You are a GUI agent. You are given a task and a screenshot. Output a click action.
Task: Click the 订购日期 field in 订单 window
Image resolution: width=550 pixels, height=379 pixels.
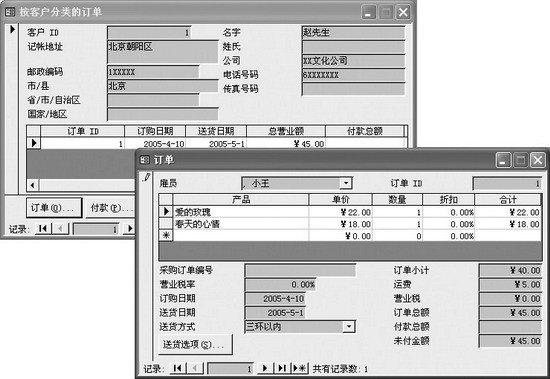click(x=275, y=299)
